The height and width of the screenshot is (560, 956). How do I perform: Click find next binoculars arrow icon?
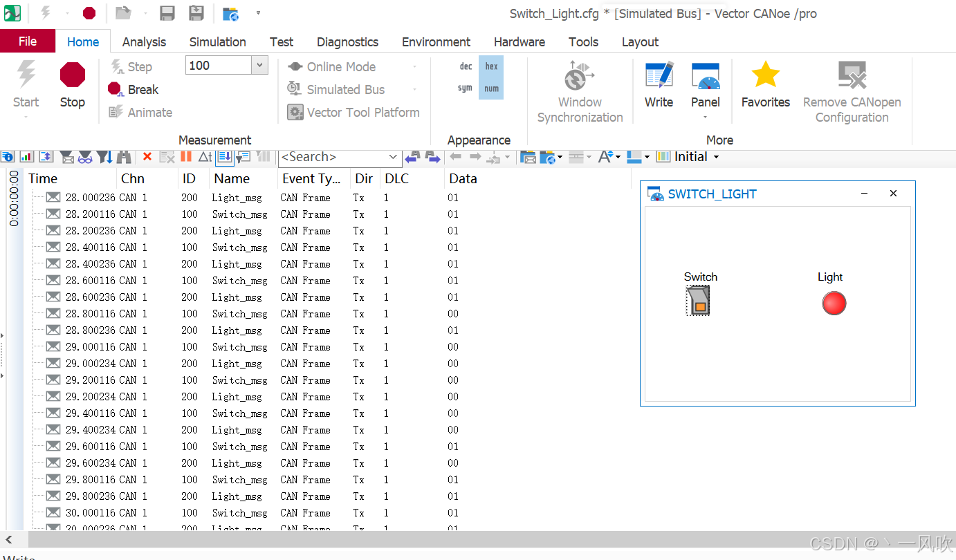(x=432, y=157)
